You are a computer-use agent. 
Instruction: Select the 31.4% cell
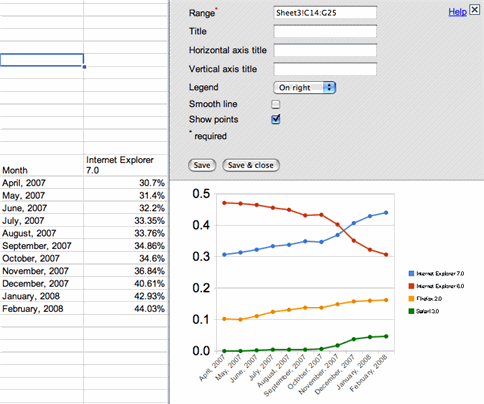coord(126,195)
